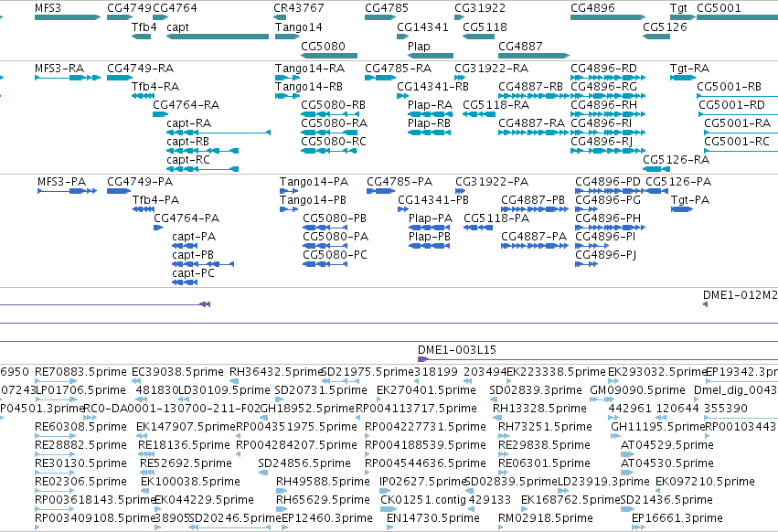This screenshot has height=532, width=778.
Task: Select the capt-PB protein feature
Action: pyautogui.click(x=202, y=264)
